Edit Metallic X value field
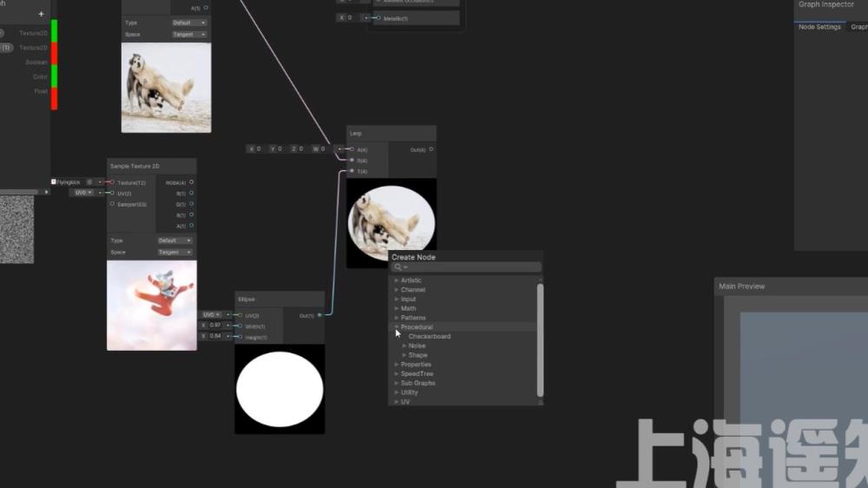This screenshot has width=868, height=488. pyautogui.click(x=349, y=17)
